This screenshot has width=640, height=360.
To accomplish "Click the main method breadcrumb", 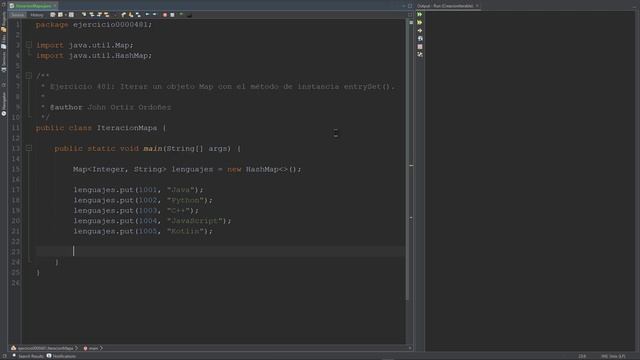I will [x=92, y=348].
